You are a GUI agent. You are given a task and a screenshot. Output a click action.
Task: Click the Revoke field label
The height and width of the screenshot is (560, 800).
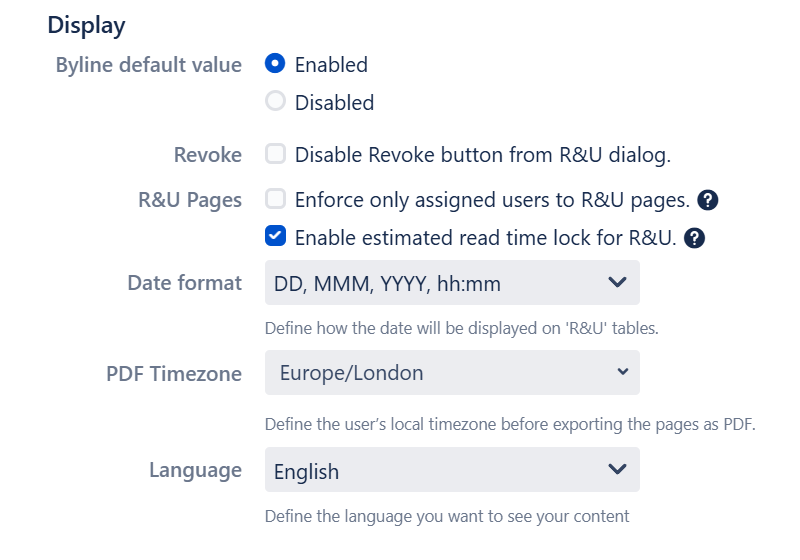[207, 155]
